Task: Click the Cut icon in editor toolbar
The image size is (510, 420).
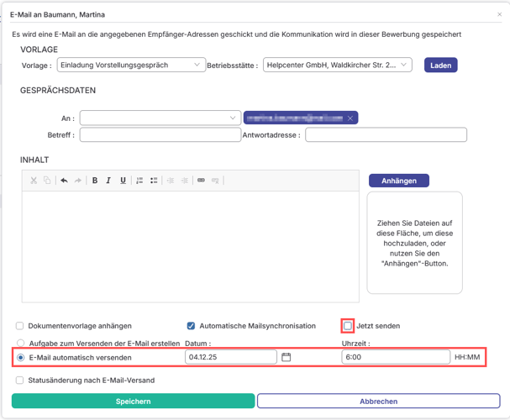Action: point(34,181)
